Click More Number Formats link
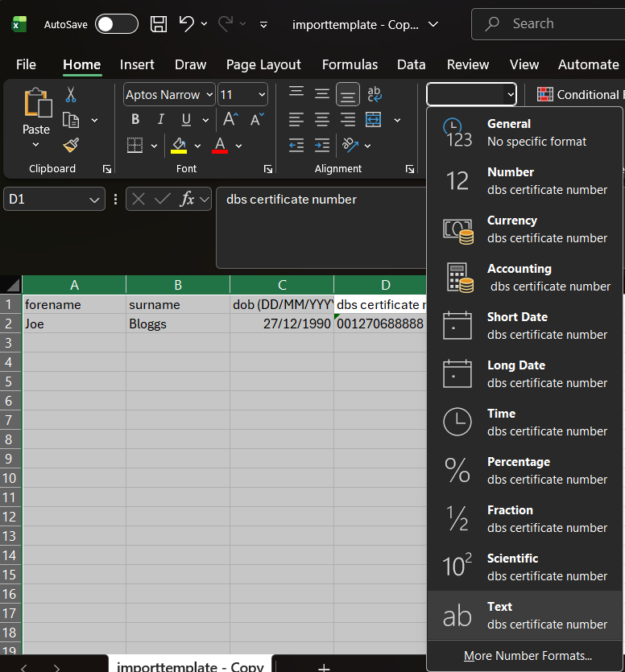Viewport: 625px width, 672px height. click(x=528, y=656)
